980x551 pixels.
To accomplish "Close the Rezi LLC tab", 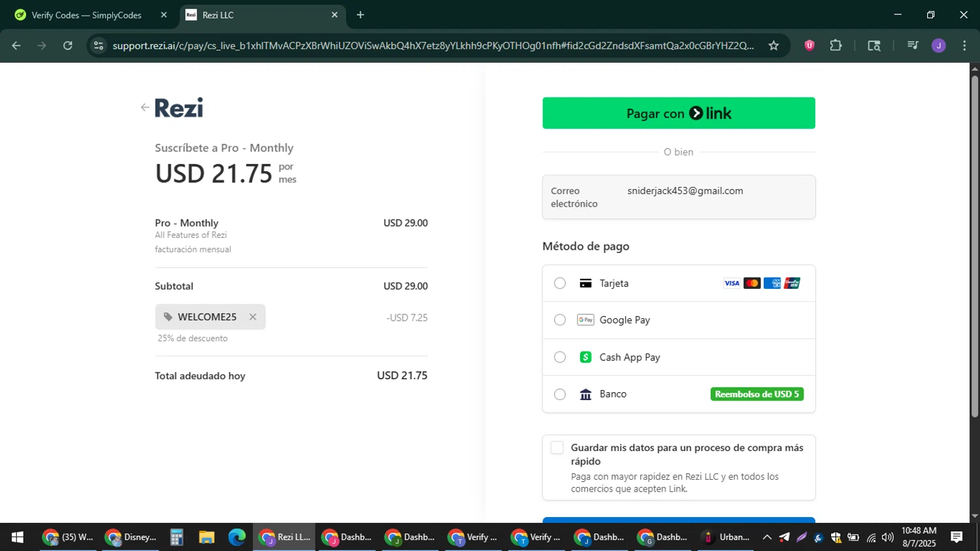I will (x=335, y=15).
